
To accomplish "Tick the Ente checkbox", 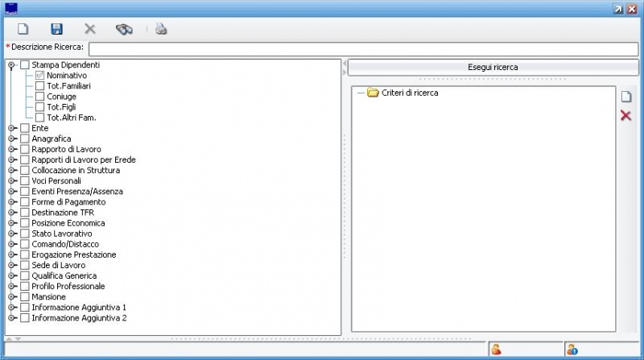I will tap(25, 128).
